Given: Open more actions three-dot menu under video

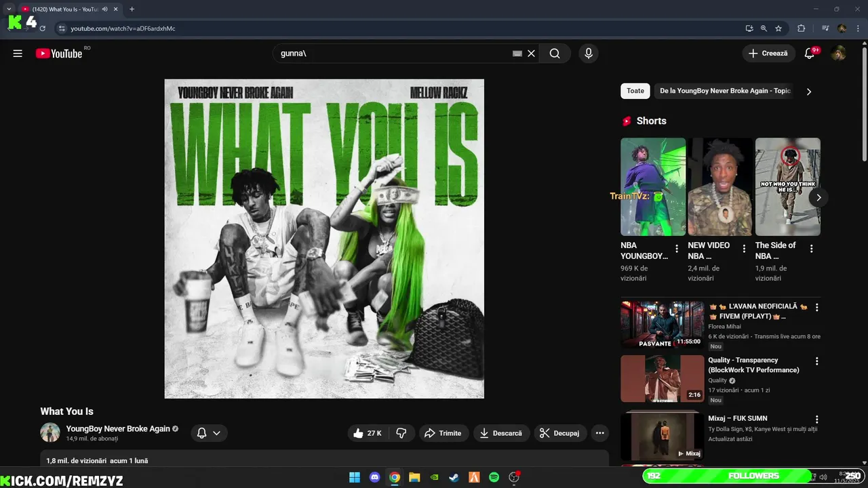Looking at the screenshot, I should point(599,433).
